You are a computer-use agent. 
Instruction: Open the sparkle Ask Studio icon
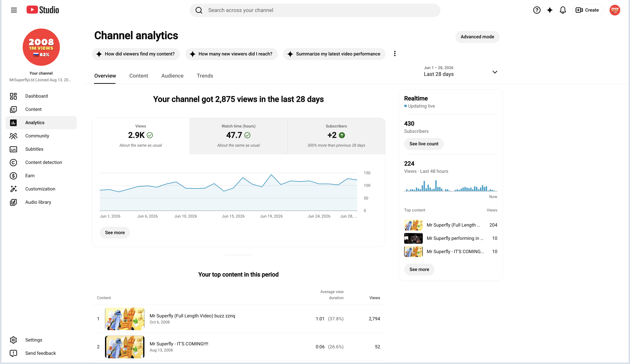(x=549, y=10)
